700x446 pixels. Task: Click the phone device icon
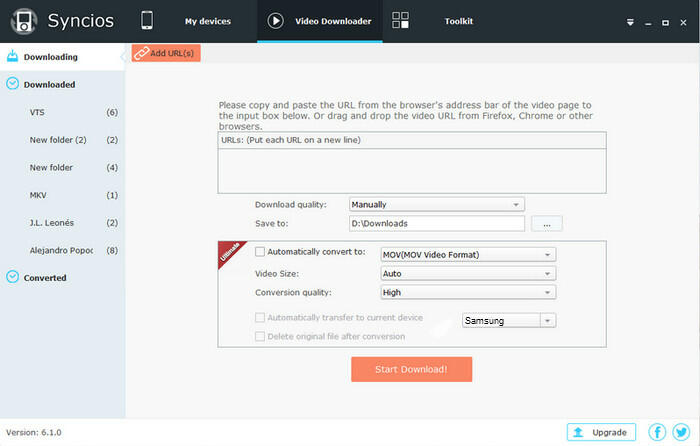147,21
